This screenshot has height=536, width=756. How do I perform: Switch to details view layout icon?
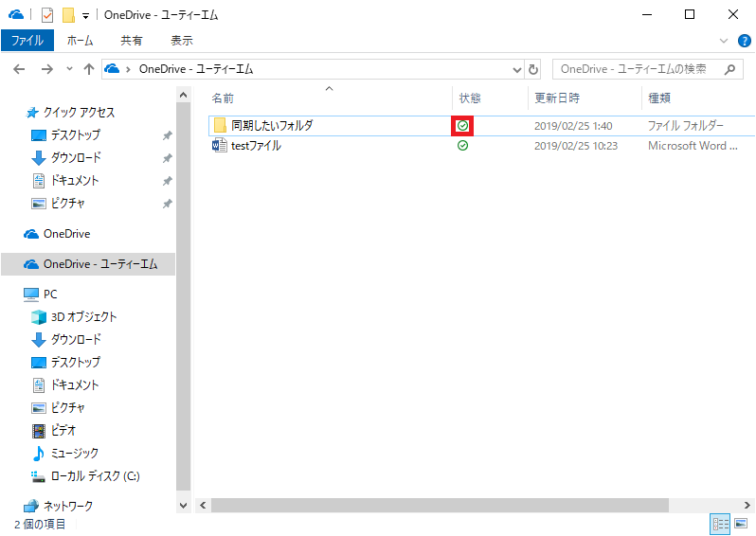pos(720,524)
